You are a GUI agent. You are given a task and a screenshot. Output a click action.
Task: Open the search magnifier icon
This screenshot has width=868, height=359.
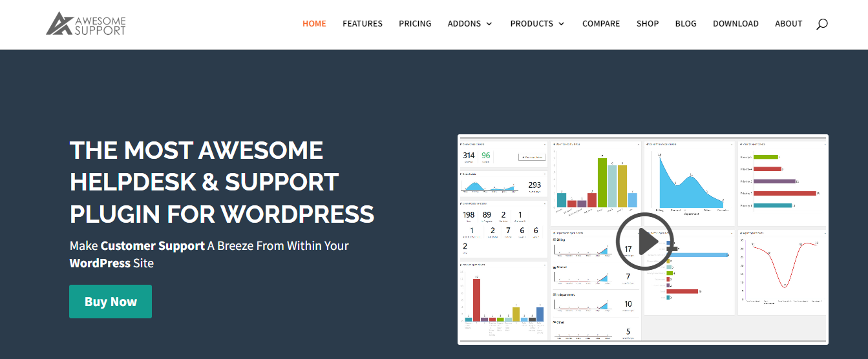pyautogui.click(x=821, y=24)
